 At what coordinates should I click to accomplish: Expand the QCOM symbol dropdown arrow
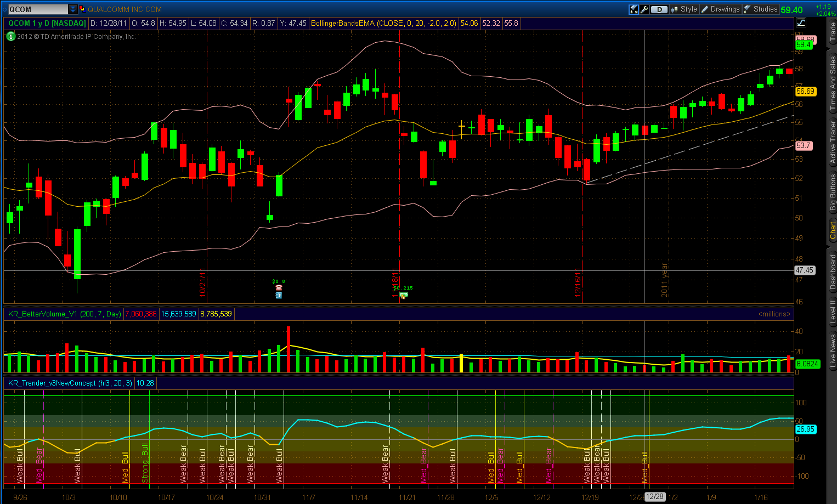coord(73,9)
